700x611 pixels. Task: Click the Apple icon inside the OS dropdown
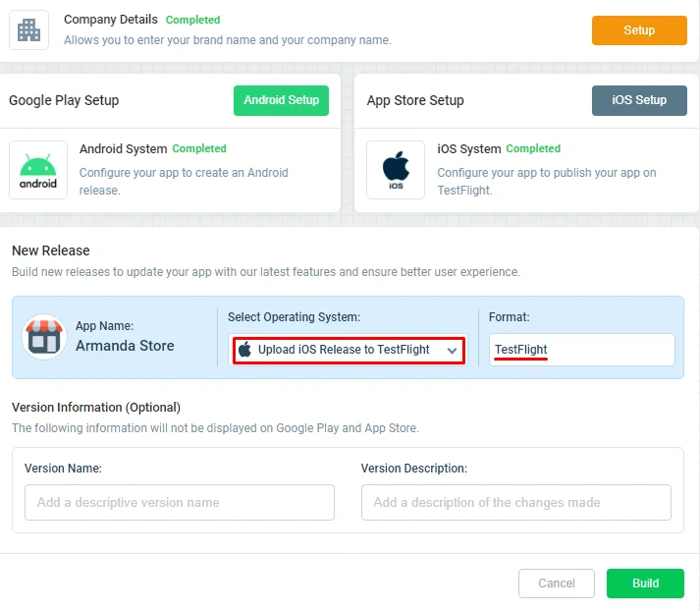click(x=244, y=350)
